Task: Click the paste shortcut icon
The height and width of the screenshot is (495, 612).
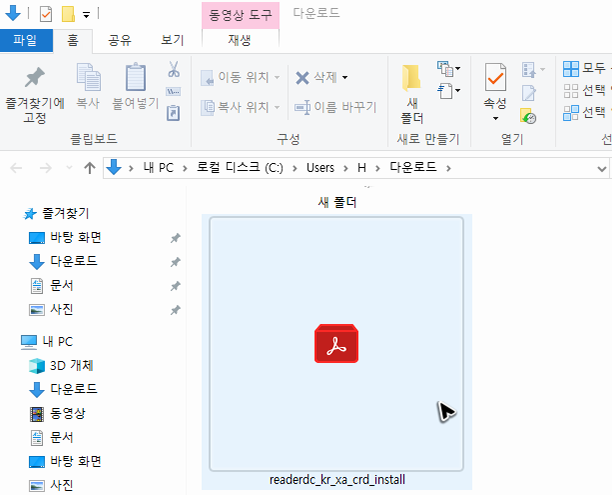Action: [x=173, y=113]
